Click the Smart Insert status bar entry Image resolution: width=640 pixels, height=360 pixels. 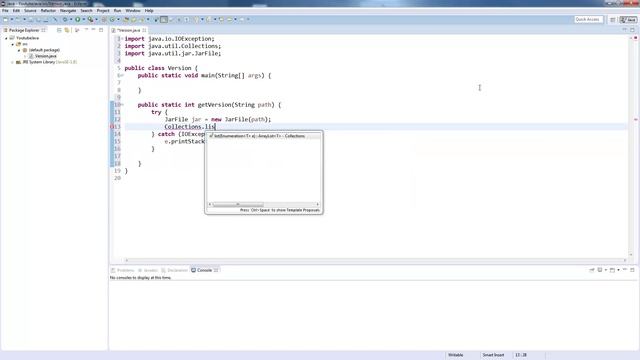click(493, 355)
